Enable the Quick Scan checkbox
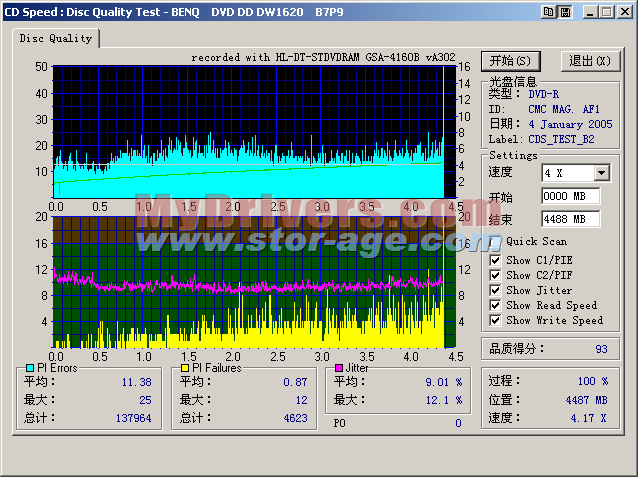 point(495,241)
